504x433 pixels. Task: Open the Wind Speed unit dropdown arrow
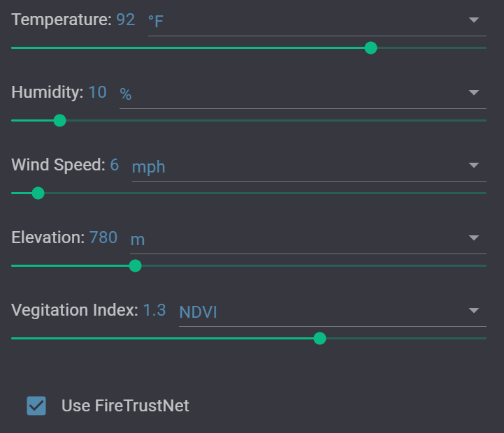tap(474, 166)
